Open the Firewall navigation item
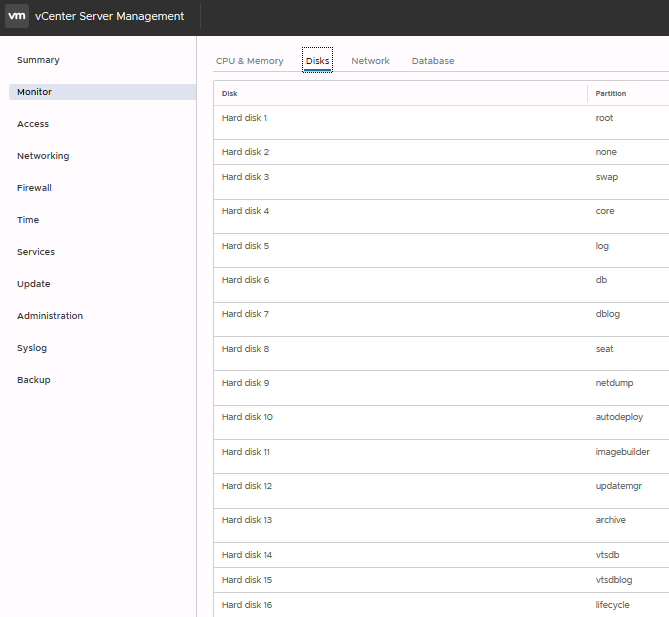 [34, 188]
